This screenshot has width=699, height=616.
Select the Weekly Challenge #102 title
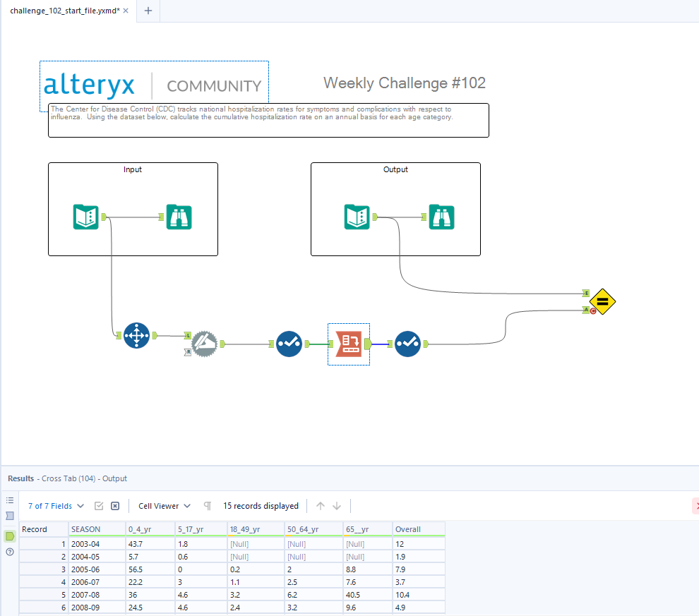coord(405,83)
